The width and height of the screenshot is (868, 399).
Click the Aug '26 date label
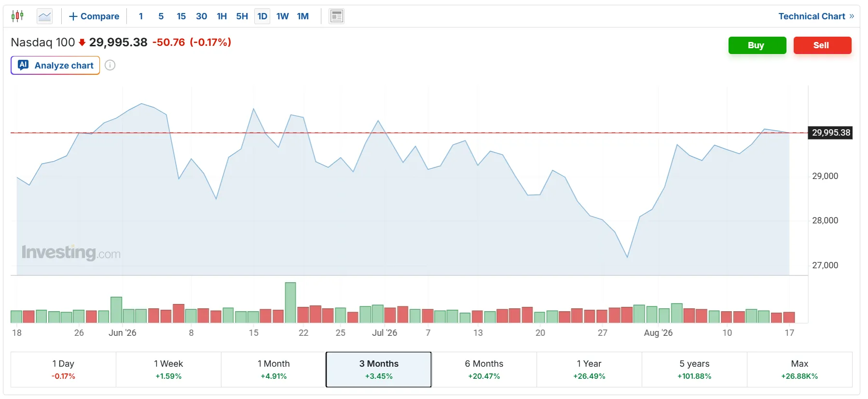point(658,333)
